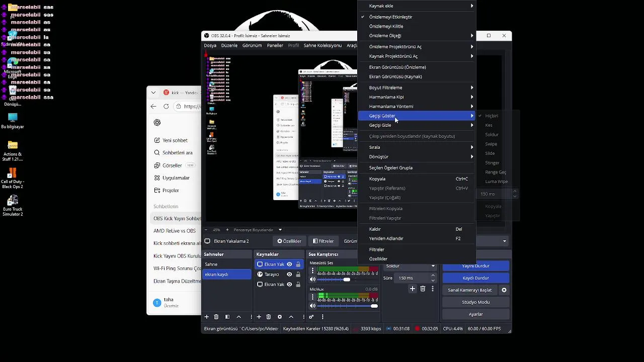Click the Yayını Durdur button
Screen dimensions: 644x362
tap(475, 266)
